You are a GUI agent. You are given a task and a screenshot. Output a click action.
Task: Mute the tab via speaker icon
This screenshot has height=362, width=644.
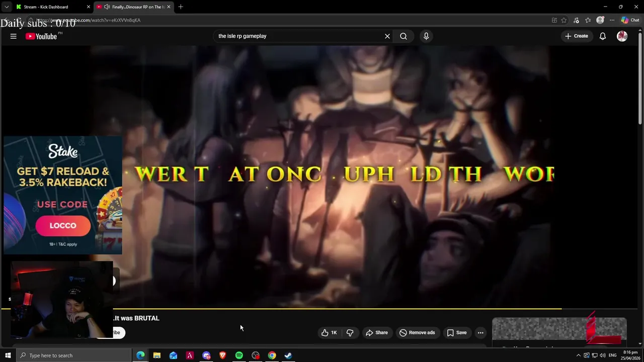tap(107, 7)
